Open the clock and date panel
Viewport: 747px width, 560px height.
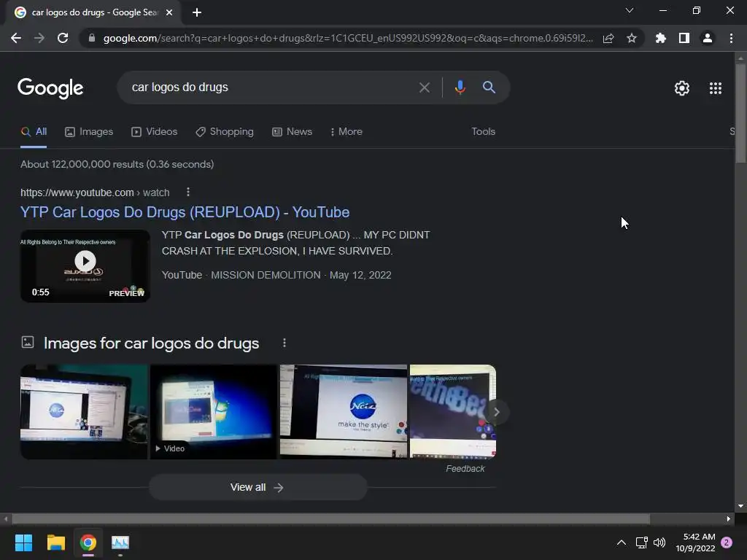695,542
